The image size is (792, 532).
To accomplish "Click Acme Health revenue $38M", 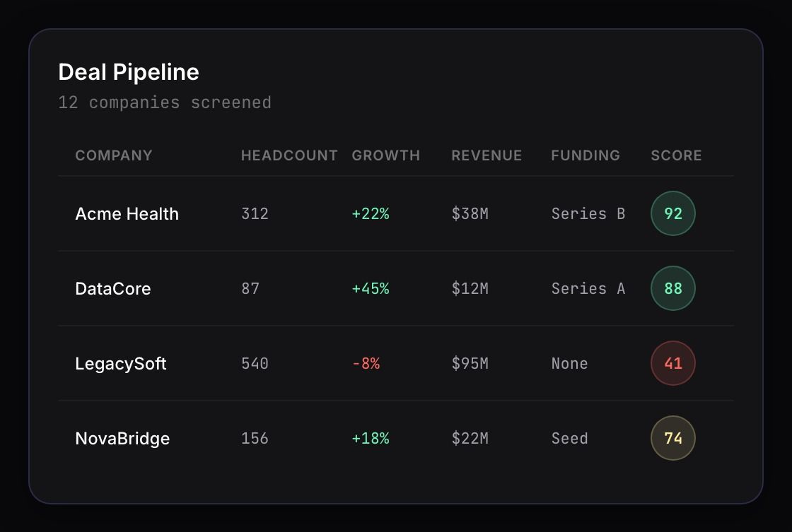I will click(x=470, y=213).
